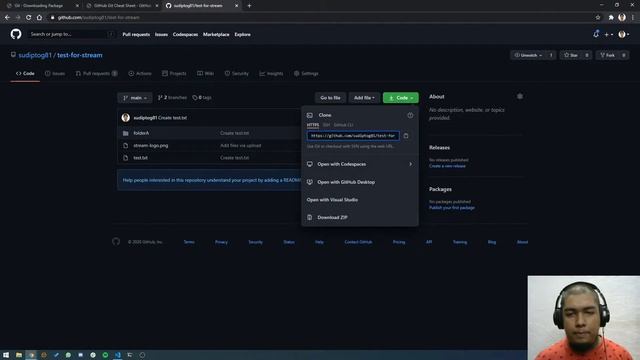Image resolution: width=640 pixels, height=360 pixels.
Task: Star the repository with Star button
Action: click(x=571, y=55)
